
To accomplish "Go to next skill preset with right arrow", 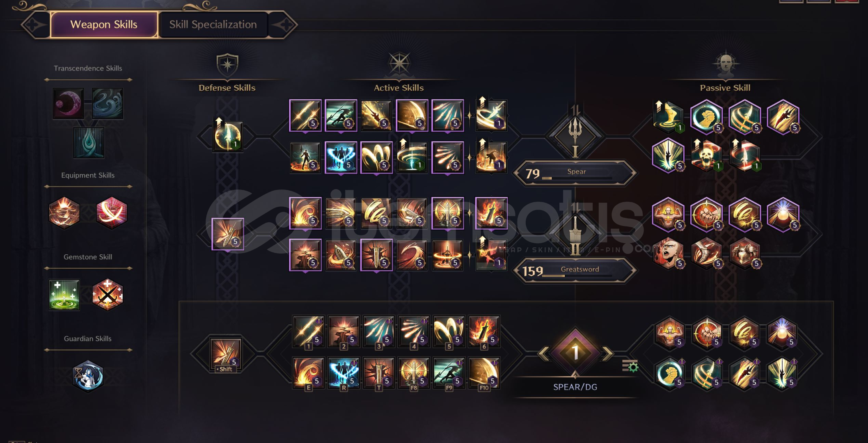I will 607,353.
